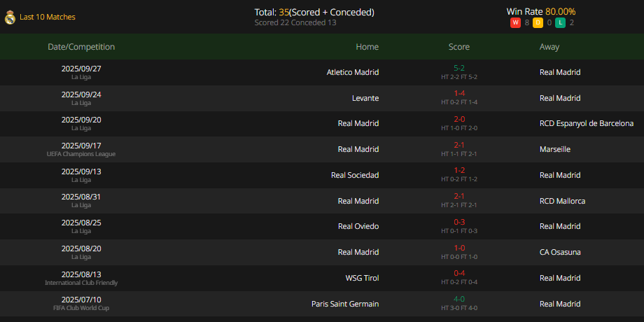Viewport: 644px width, 322px height.
Task: Click the green L losses badge
Action: pos(560,22)
